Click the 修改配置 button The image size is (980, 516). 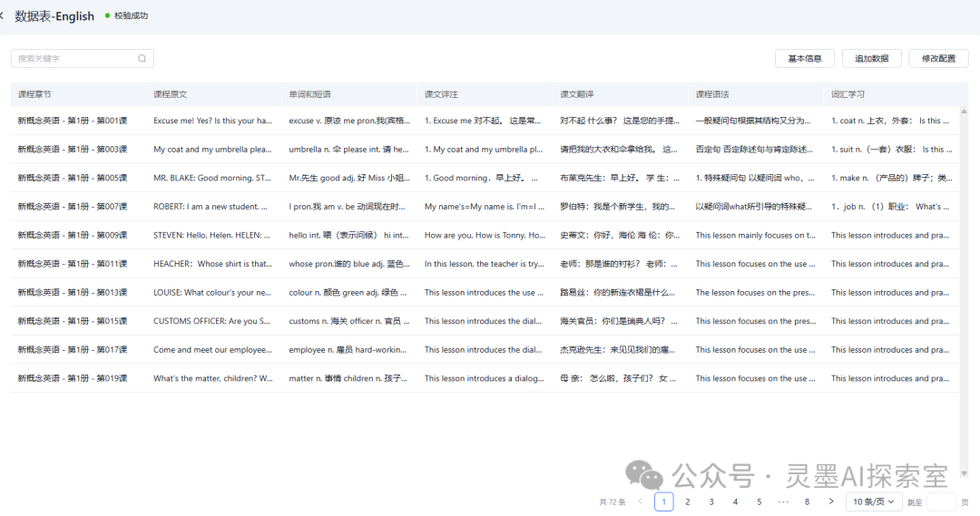point(938,59)
